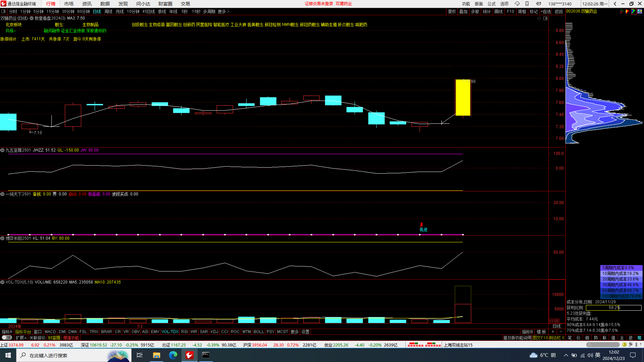Click the satellite dish icon in status bar

[631, 345]
